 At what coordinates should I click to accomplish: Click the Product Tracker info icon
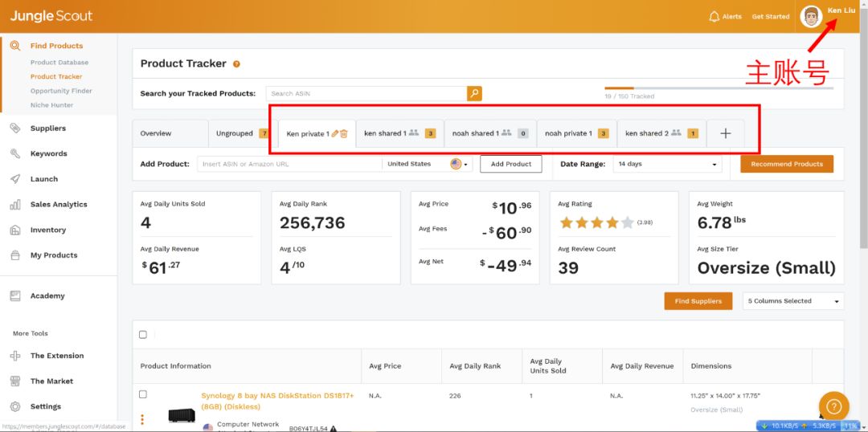(236, 64)
